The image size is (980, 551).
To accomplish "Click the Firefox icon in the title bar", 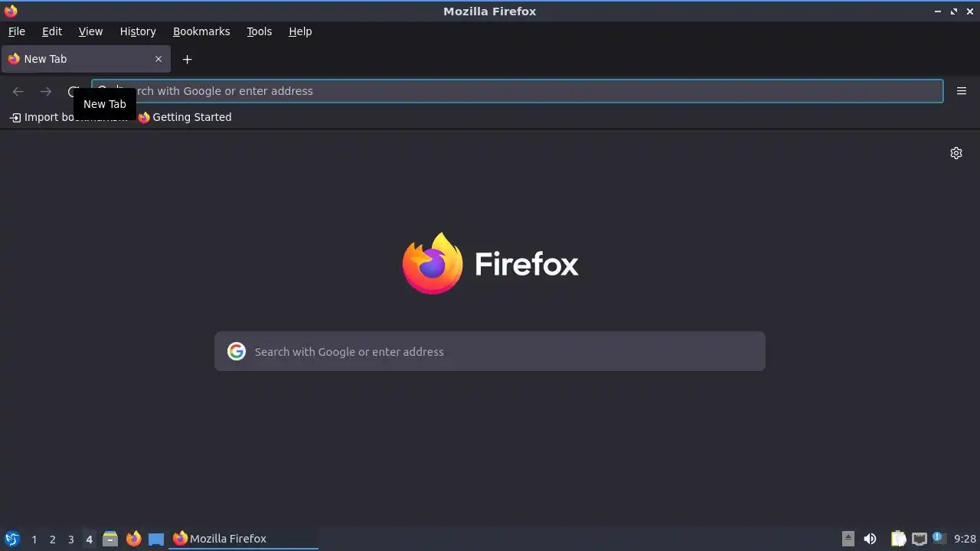I will coord(11,11).
